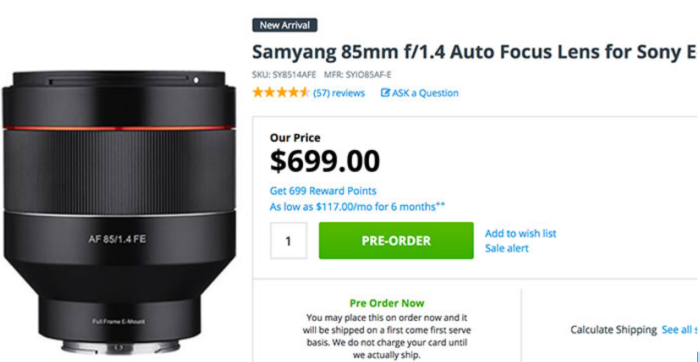
Task: Click the ASK a Question link
Action: click(420, 93)
